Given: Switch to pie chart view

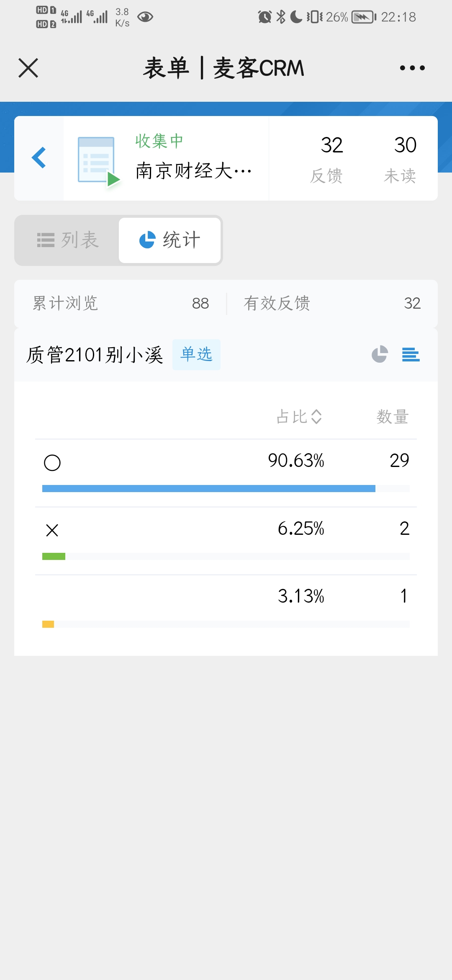Looking at the screenshot, I should point(380,354).
